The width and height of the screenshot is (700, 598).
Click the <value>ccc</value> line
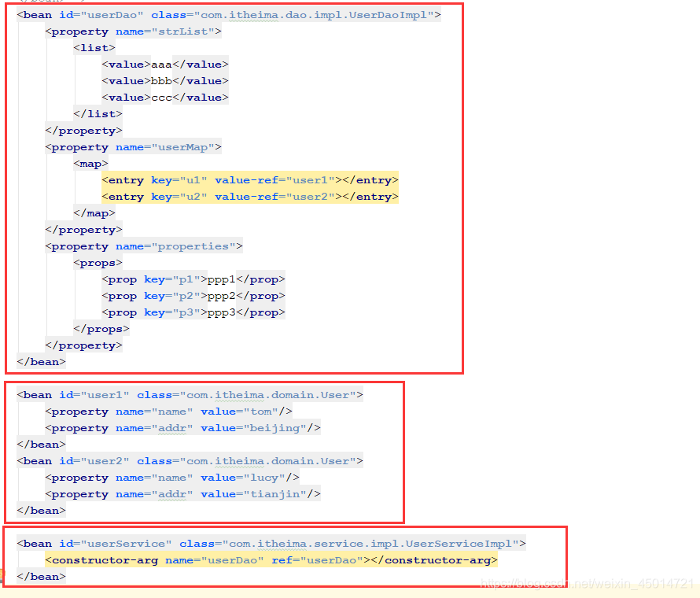(x=164, y=98)
